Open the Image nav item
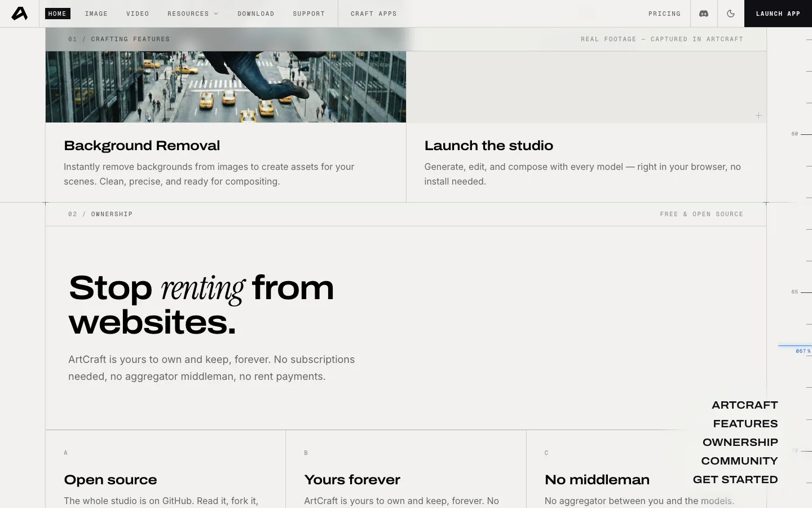 [96, 14]
